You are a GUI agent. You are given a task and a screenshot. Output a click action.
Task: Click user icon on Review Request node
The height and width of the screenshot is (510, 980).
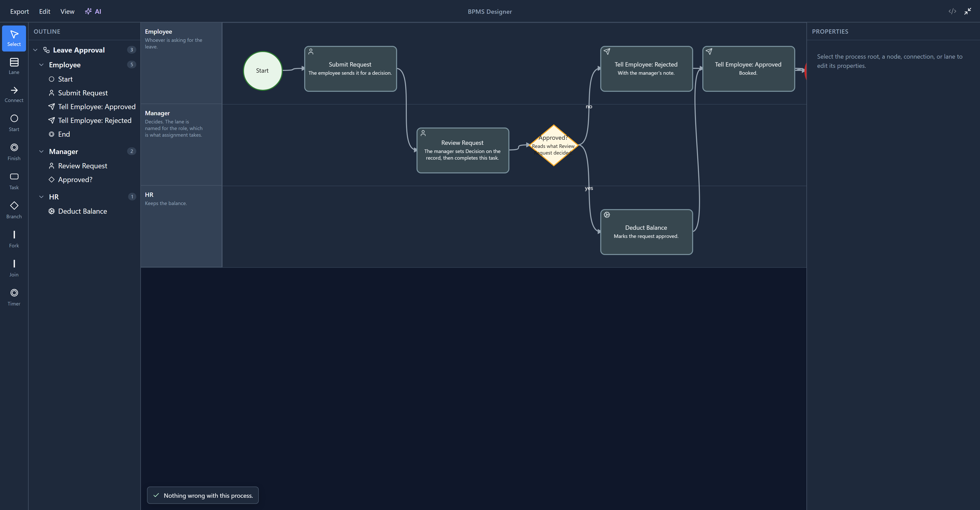click(423, 133)
